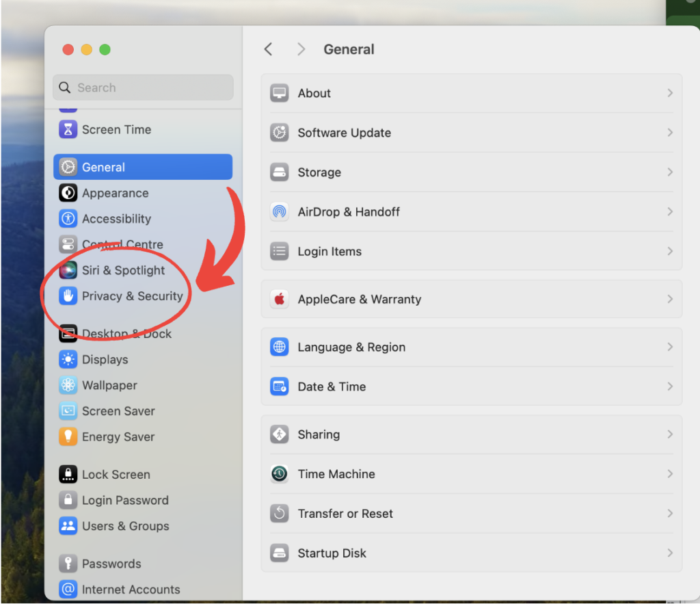Screen dimensions: 700x604
Task: Open Siri & Spotlight settings
Action: click(122, 270)
